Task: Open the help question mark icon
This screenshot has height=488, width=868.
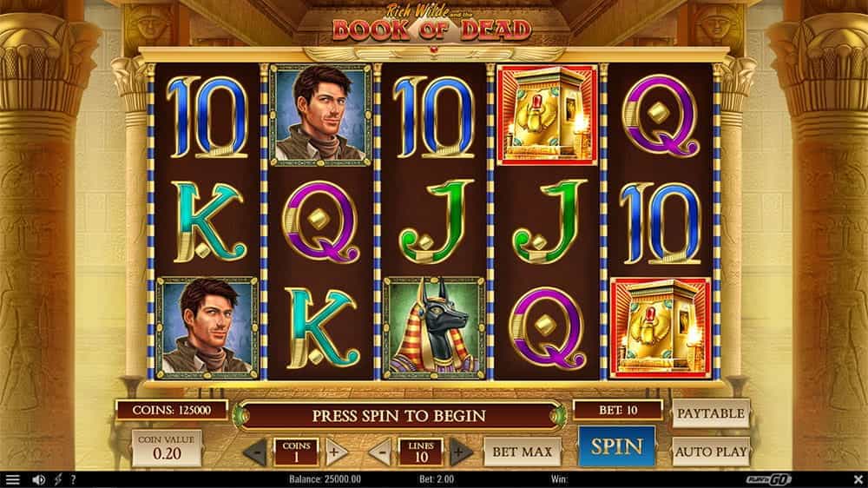Action: (x=73, y=479)
